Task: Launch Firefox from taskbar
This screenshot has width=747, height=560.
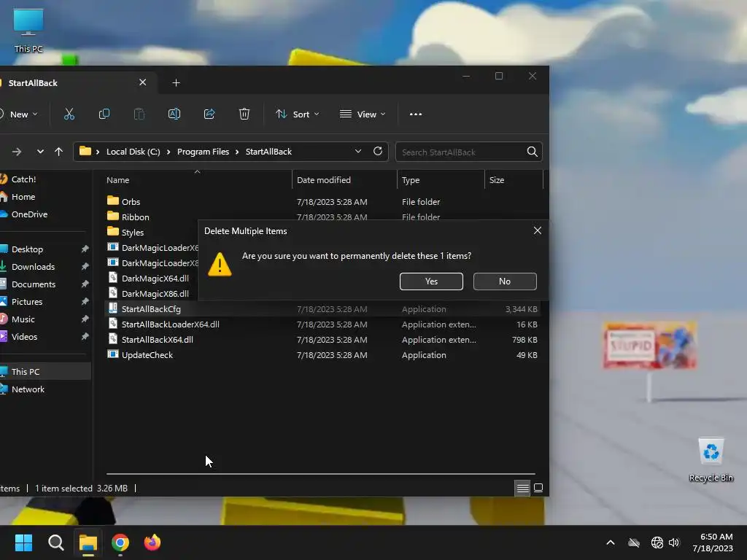Action: point(152,542)
